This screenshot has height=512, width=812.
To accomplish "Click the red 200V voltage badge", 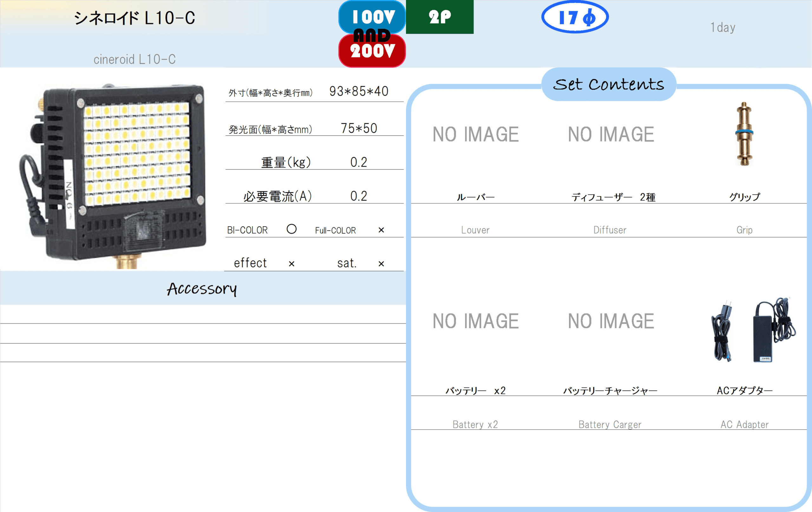I will 372,51.
